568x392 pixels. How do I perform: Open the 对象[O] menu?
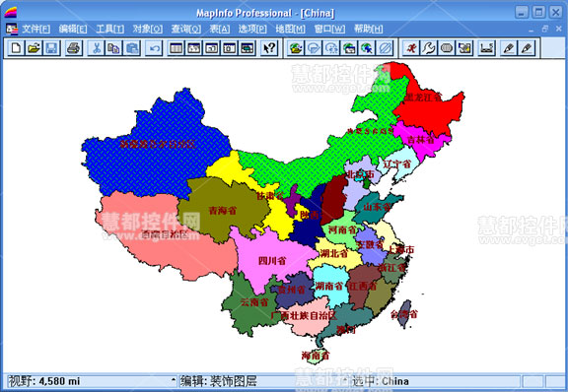click(148, 29)
